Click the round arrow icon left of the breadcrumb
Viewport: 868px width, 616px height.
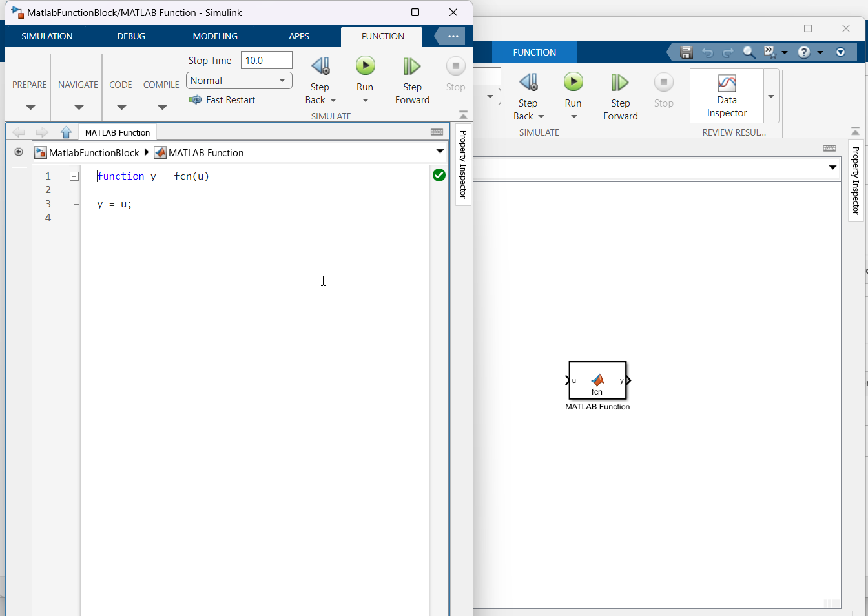click(x=19, y=152)
